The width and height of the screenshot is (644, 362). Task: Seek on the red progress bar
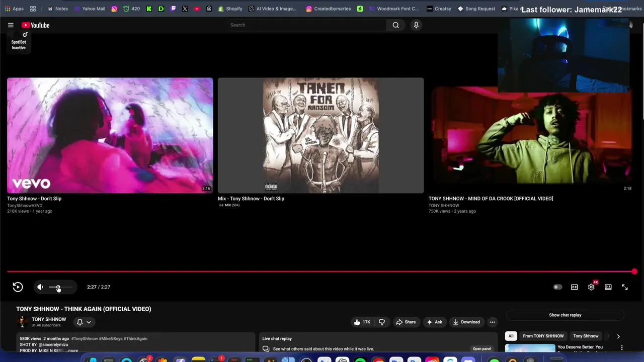click(x=320, y=271)
